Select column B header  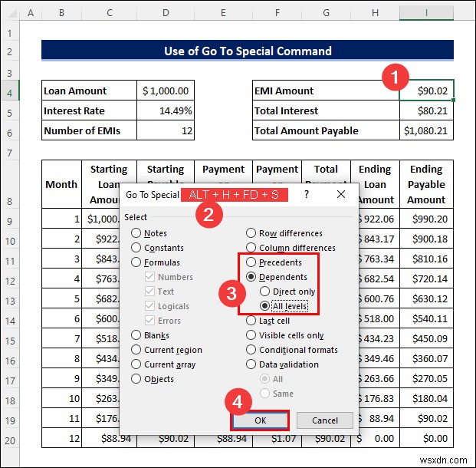pos(61,13)
